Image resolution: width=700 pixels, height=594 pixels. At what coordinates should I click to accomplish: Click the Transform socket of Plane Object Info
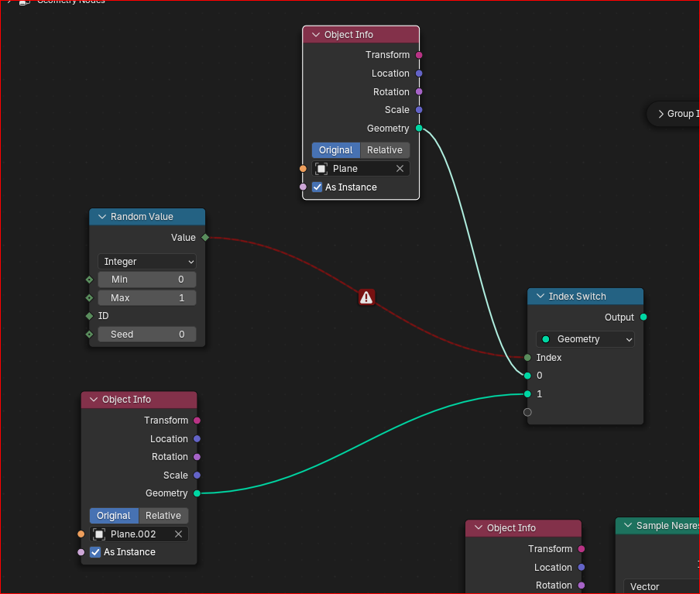pos(419,55)
